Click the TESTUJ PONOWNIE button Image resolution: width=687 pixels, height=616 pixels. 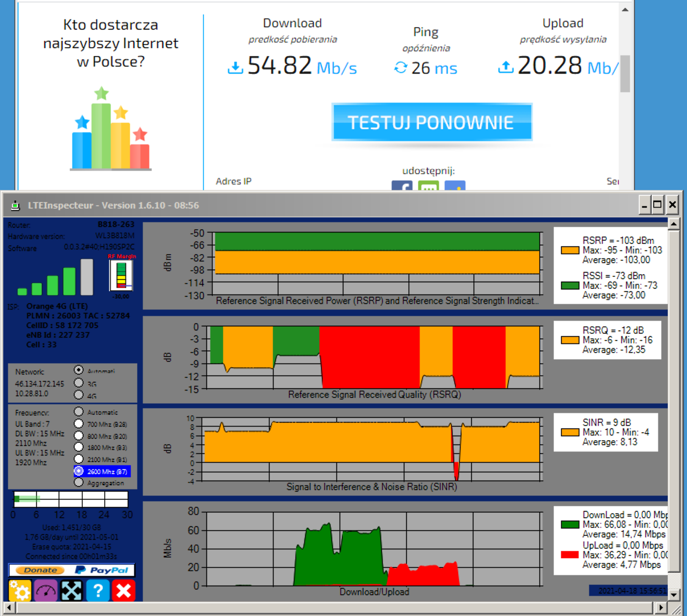(432, 122)
